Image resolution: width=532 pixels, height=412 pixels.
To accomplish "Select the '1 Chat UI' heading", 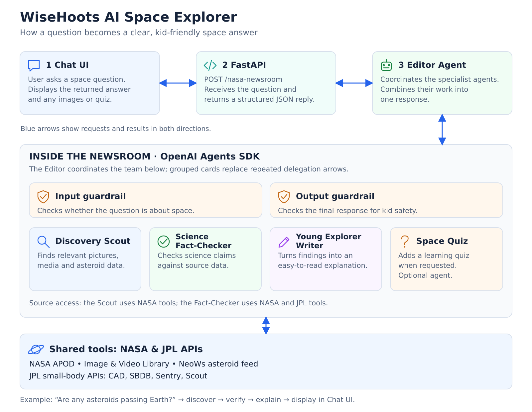I will coord(67,65).
